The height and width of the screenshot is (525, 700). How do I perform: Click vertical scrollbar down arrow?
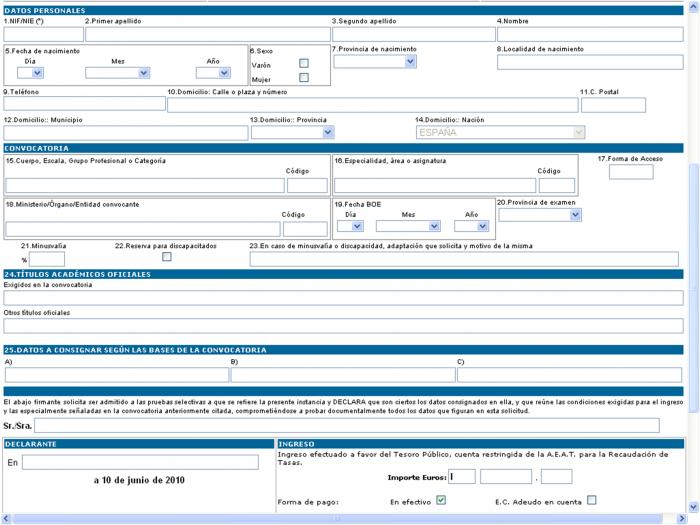point(694,507)
